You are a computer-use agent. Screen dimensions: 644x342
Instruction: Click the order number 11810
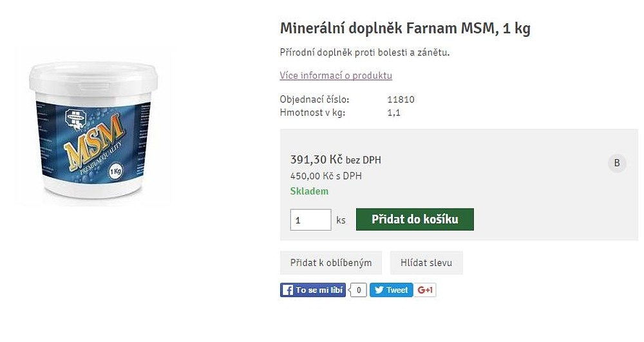click(401, 100)
